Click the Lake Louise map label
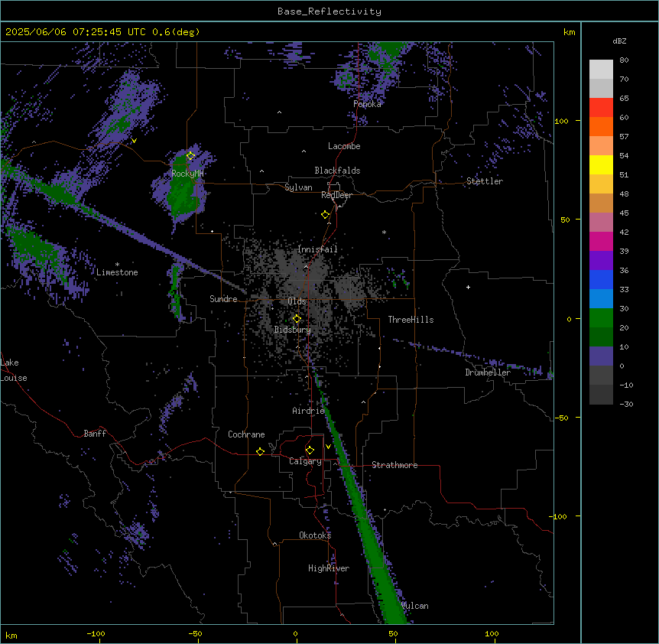The width and height of the screenshot is (659, 644). tap(14, 370)
